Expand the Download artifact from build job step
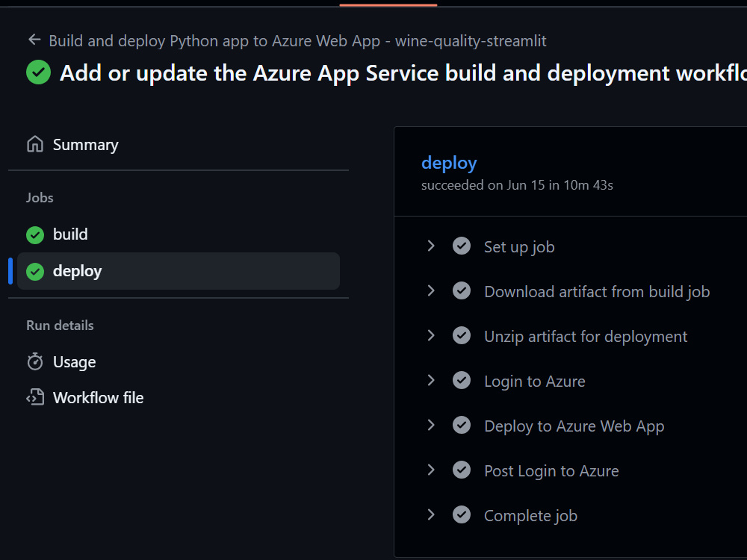This screenshot has height=560, width=747. [431, 291]
